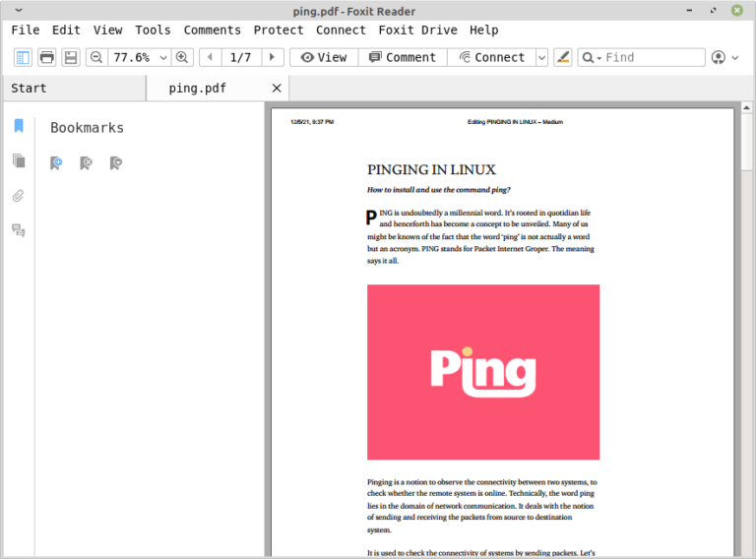The width and height of the screenshot is (756, 559).
Task: Zoom out using the minus magnifier
Action: pyautogui.click(x=96, y=57)
